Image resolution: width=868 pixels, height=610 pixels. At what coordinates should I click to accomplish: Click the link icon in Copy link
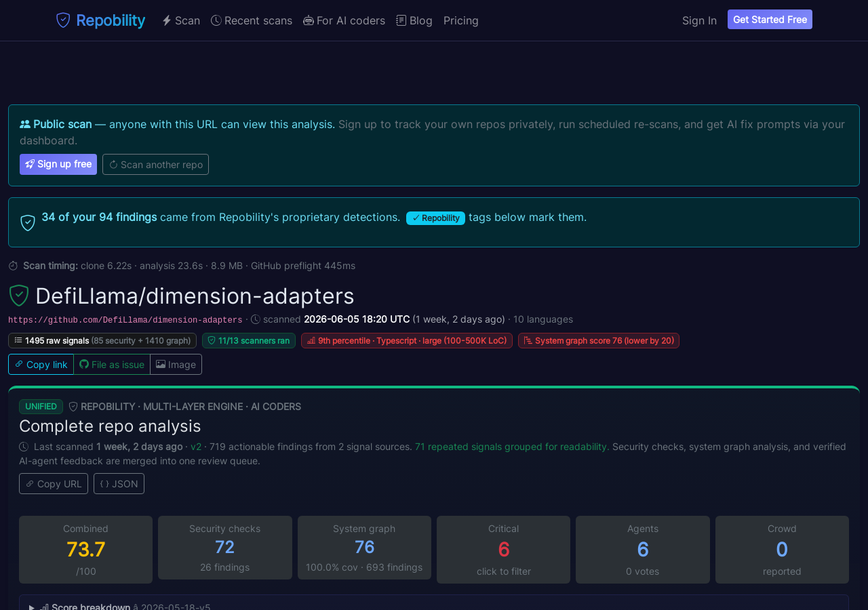[19, 365]
